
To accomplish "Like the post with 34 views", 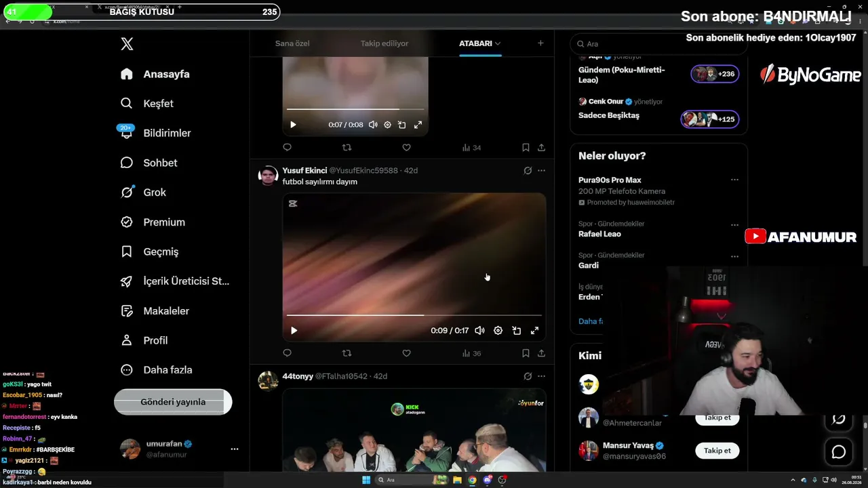I will (406, 147).
